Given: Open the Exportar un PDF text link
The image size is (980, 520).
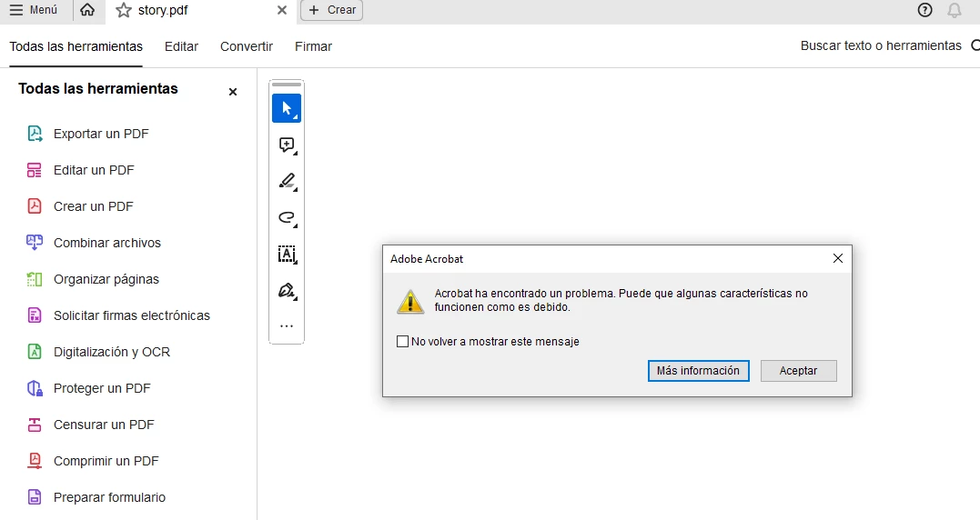Looking at the screenshot, I should (101, 134).
